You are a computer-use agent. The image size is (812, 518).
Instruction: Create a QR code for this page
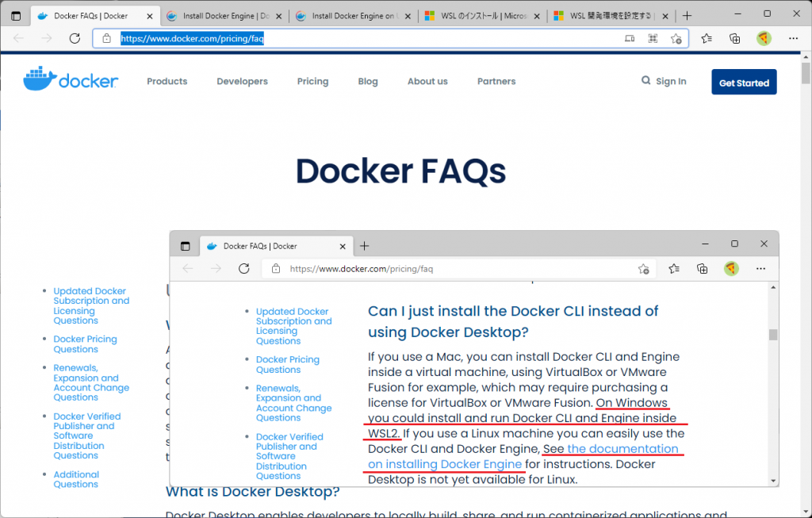coord(653,38)
